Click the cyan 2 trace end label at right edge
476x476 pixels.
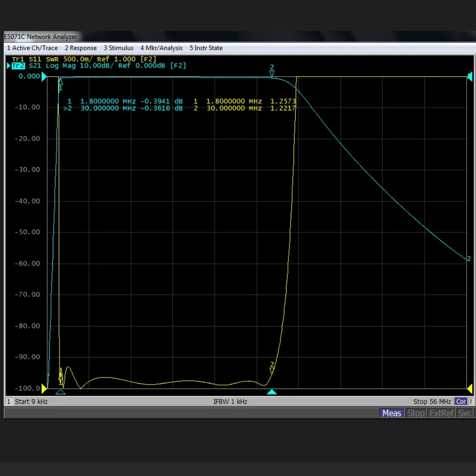[x=469, y=258]
